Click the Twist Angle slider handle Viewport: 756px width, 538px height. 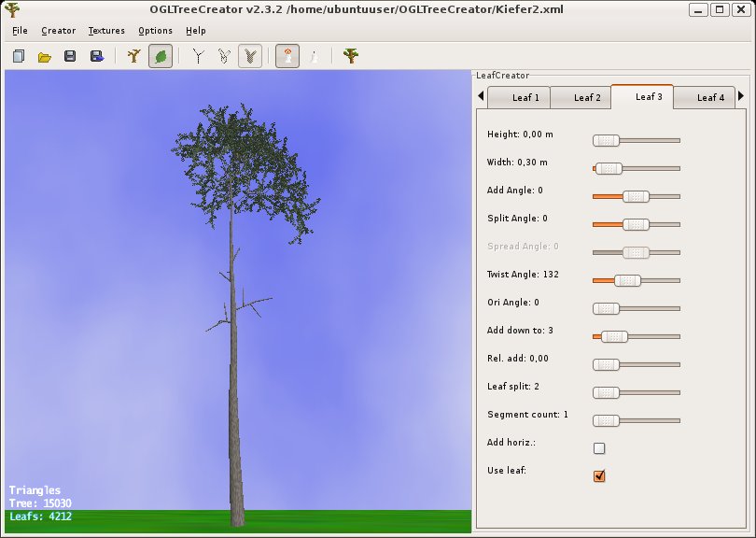(627, 280)
